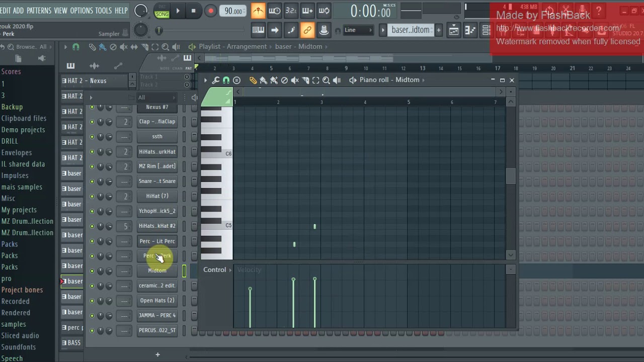Toggle link to controller chain icon
The height and width of the screenshot is (362, 644).
[x=307, y=30]
